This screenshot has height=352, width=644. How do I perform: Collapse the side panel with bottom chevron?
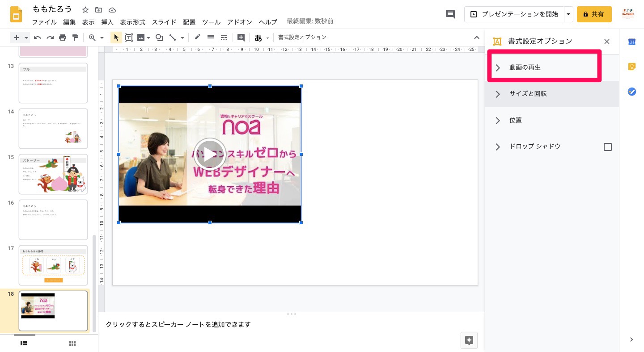click(x=631, y=339)
